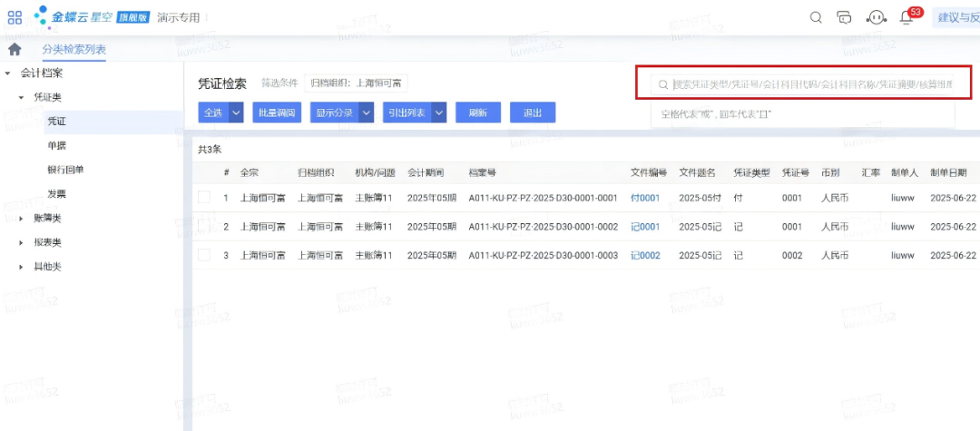This screenshot has height=431, width=980.
Task: Click the home icon
Action: pos(15,49)
